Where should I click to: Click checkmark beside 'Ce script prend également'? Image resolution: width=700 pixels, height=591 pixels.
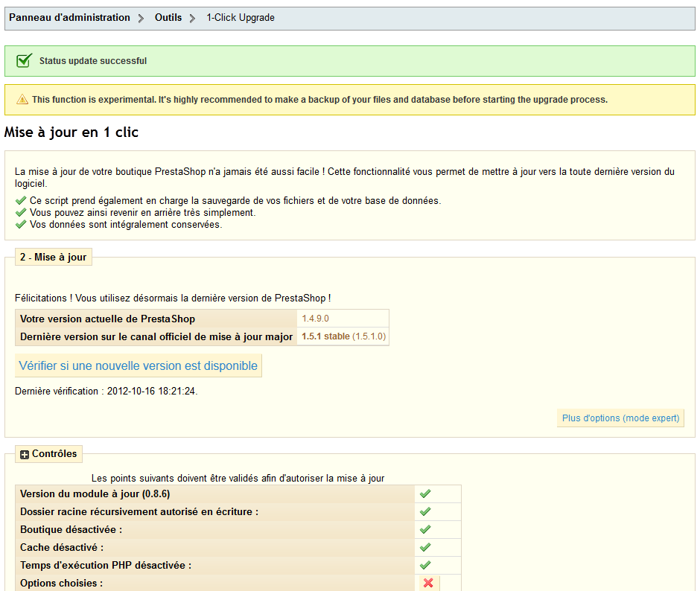(x=21, y=200)
